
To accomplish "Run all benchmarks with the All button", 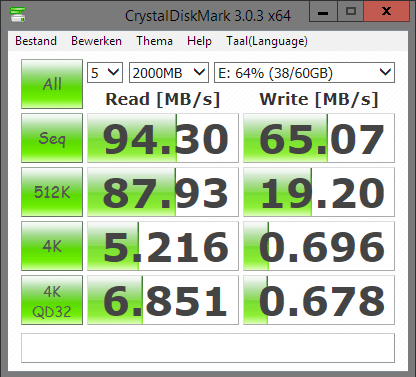I will [52, 84].
